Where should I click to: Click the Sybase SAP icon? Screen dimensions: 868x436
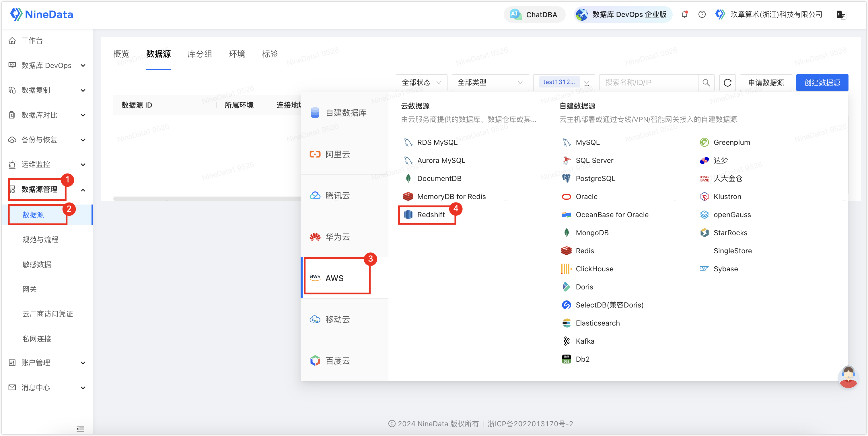tap(704, 269)
